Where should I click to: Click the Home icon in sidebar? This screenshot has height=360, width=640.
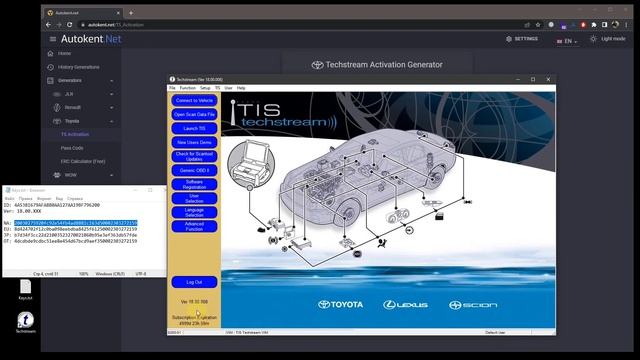pos(51,53)
